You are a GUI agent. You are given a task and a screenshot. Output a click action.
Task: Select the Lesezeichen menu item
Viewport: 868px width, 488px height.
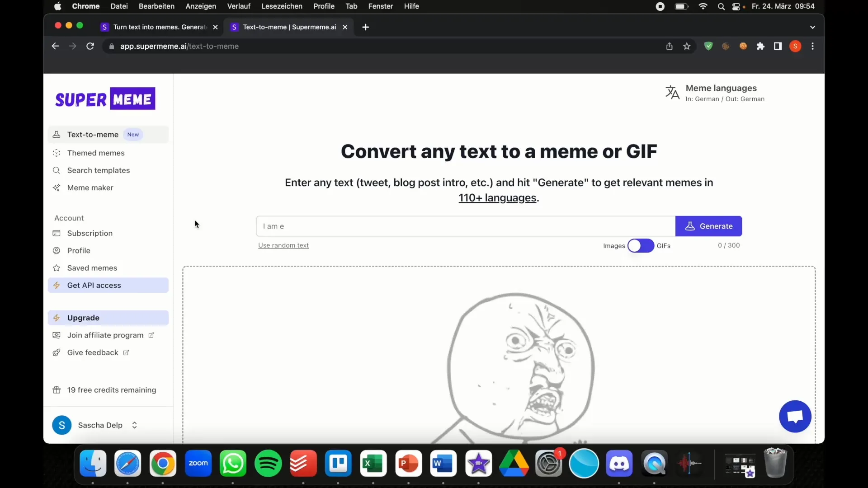click(282, 6)
